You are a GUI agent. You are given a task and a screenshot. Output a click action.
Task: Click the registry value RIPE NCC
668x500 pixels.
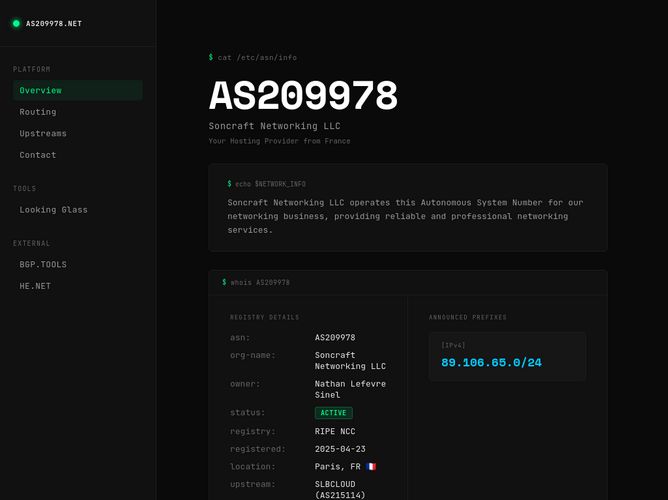click(x=335, y=431)
